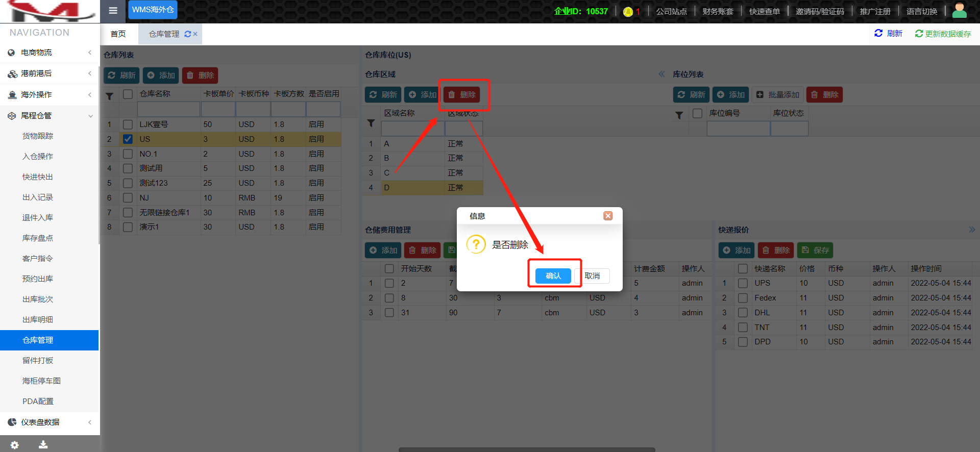Click the horizontal scrollbar at page bottom
This screenshot has height=452, width=980.
coord(527,449)
